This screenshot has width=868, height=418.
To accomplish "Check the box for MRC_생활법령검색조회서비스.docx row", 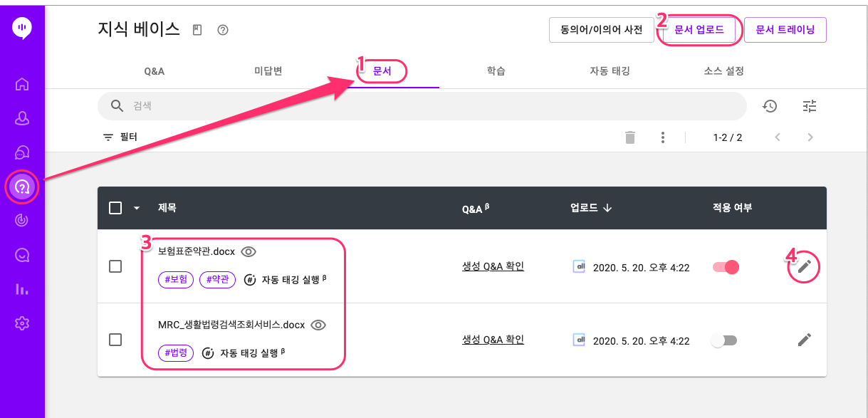I will click(115, 340).
